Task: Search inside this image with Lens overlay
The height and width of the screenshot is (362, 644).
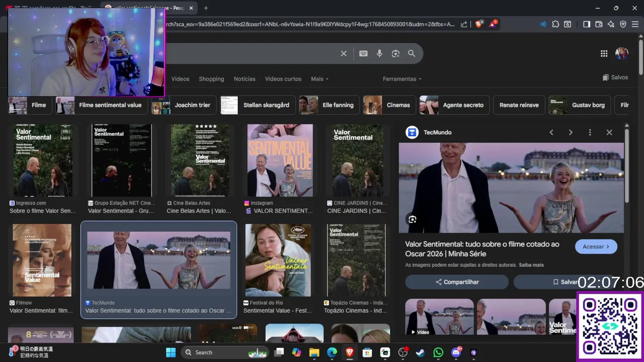Action: tap(413, 219)
